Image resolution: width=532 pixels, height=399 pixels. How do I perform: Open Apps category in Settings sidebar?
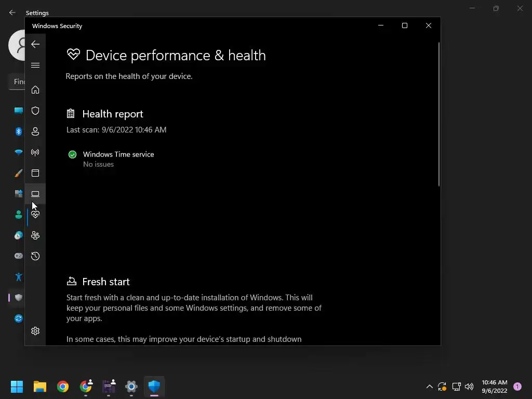click(x=18, y=194)
